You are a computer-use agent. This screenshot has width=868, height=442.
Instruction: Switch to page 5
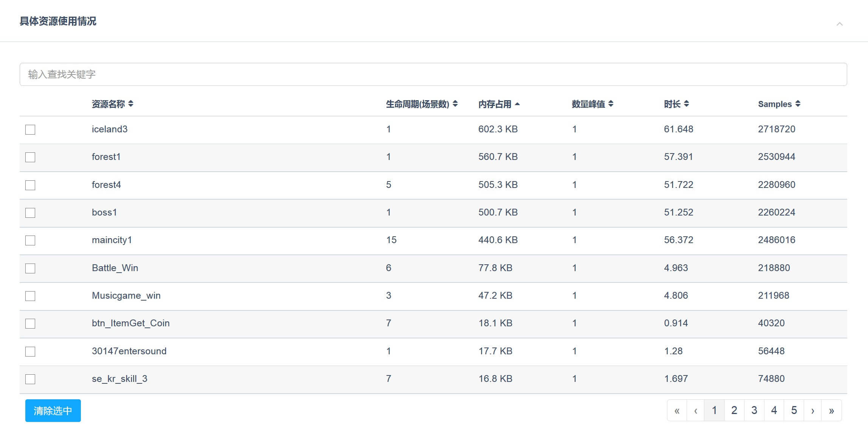click(x=794, y=411)
